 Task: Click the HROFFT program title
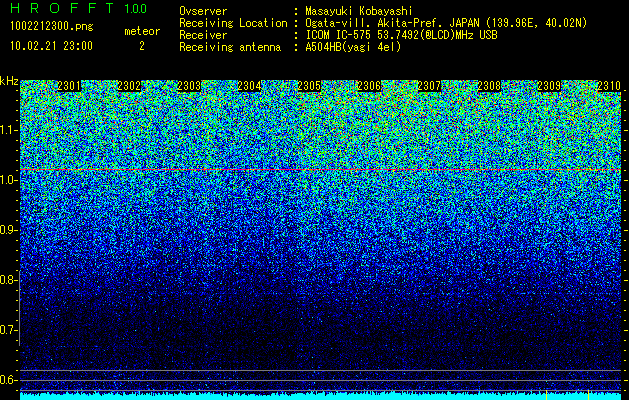coord(62,8)
